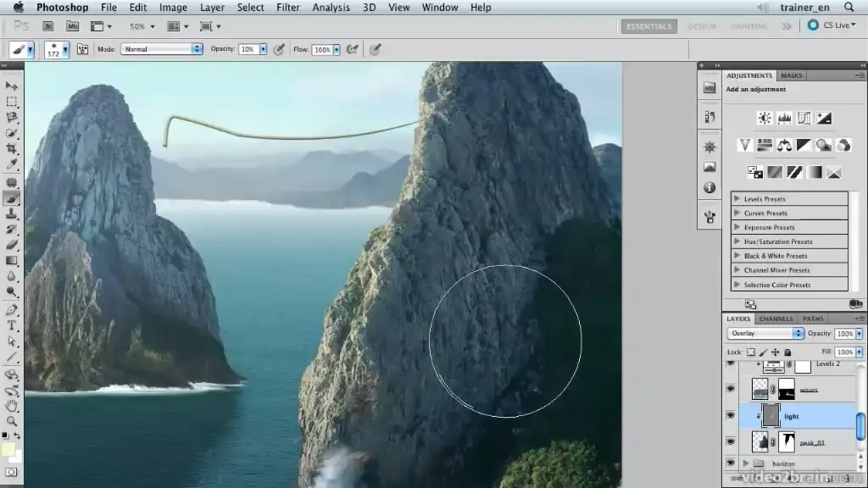Screen dimensions: 868x488
Task: Open the Filter menu
Action: pos(288,7)
